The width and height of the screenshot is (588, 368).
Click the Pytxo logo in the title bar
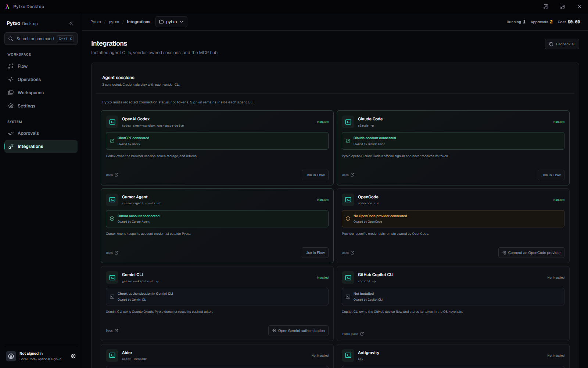click(7, 7)
